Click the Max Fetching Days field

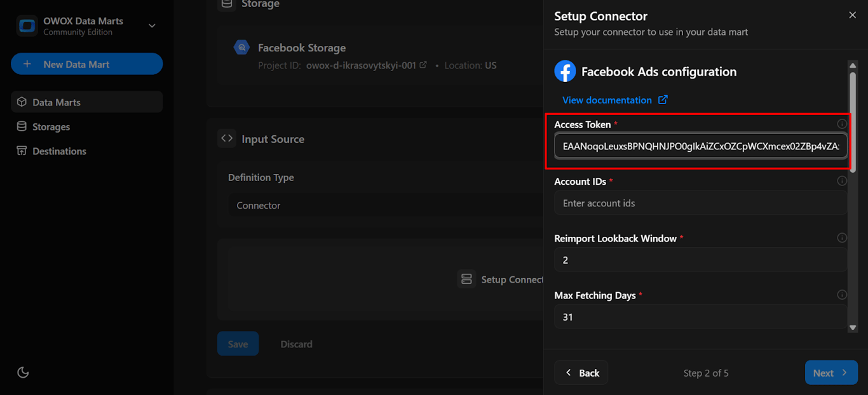tap(701, 317)
